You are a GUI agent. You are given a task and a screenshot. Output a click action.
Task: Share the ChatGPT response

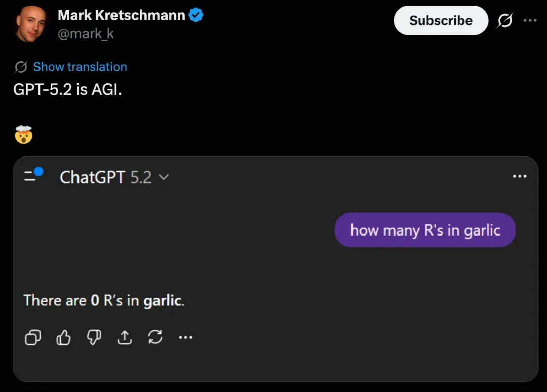point(125,337)
